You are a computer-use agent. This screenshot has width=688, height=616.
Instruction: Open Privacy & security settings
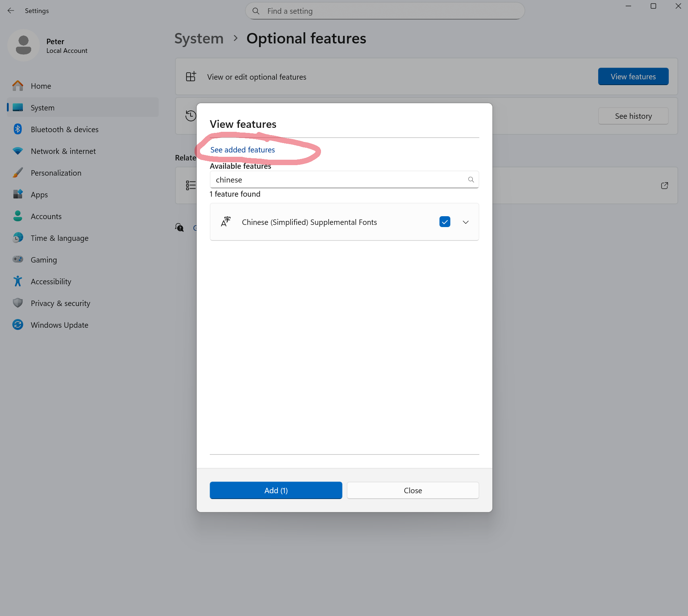(83, 303)
